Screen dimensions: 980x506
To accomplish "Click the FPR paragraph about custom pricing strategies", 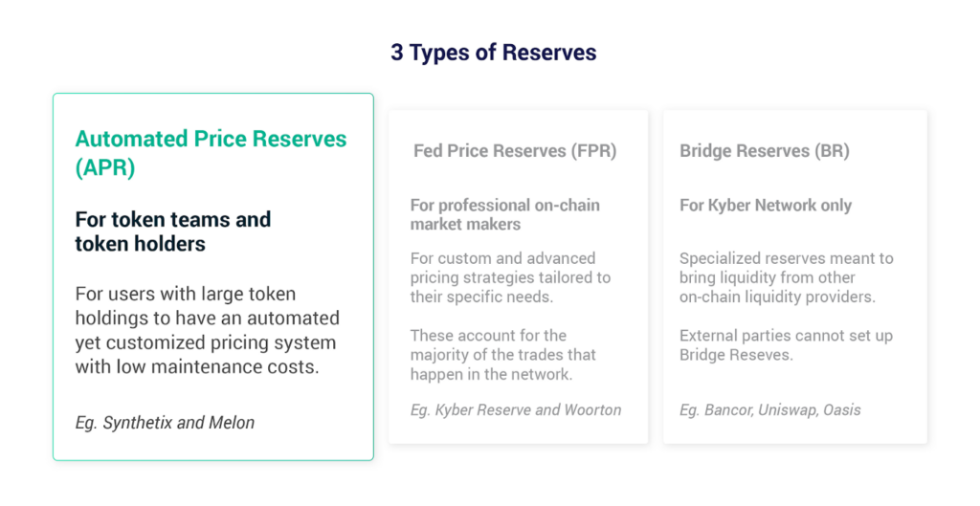I will [x=510, y=277].
